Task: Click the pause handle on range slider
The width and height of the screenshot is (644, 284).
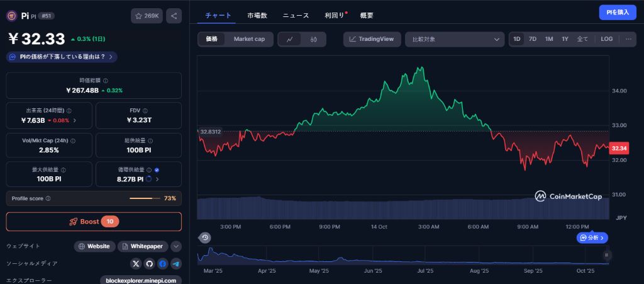Action: coord(607,255)
